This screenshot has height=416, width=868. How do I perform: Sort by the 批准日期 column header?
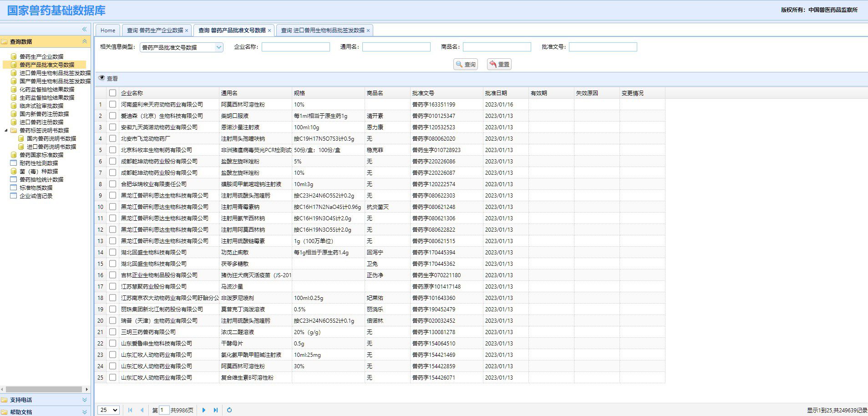[506, 93]
